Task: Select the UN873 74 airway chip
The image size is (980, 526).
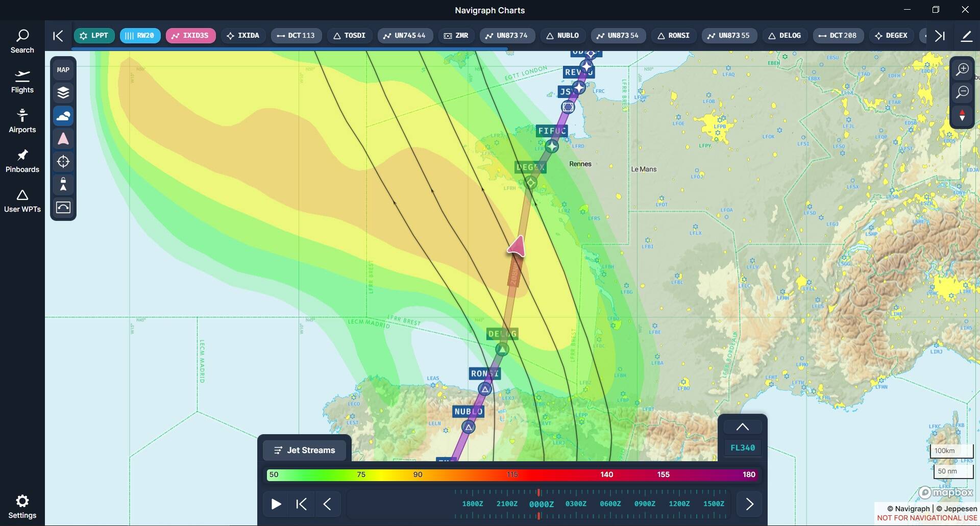Action: pyautogui.click(x=507, y=36)
